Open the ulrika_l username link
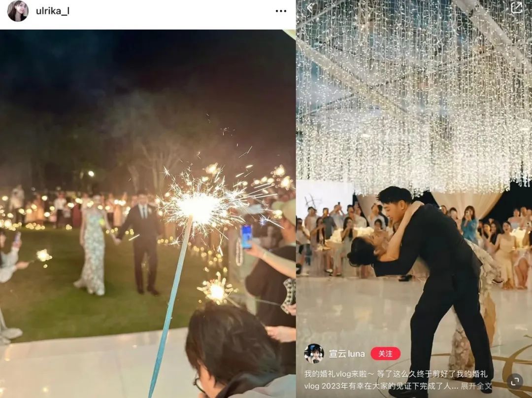Image resolution: width=532 pixels, height=398 pixels. [x=53, y=11]
